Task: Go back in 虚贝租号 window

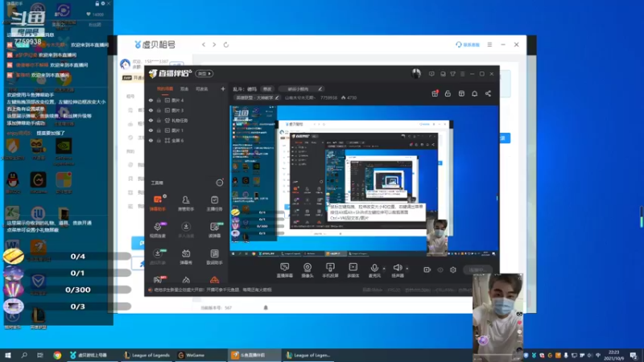Action: pos(204,45)
